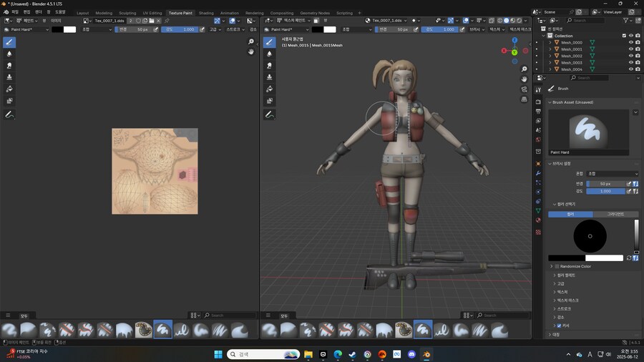The height and width of the screenshot is (362, 644).
Task: Toggle the cursor checkbox in brush settings
Action: tap(559, 326)
